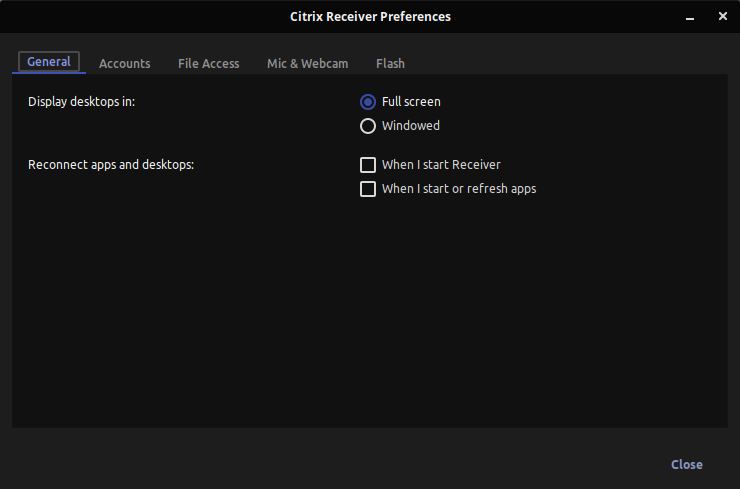Viewport: 740px width, 489px height.
Task: Enable reconnect When I start Receiver checkbox
Action: (x=368, y=165)
